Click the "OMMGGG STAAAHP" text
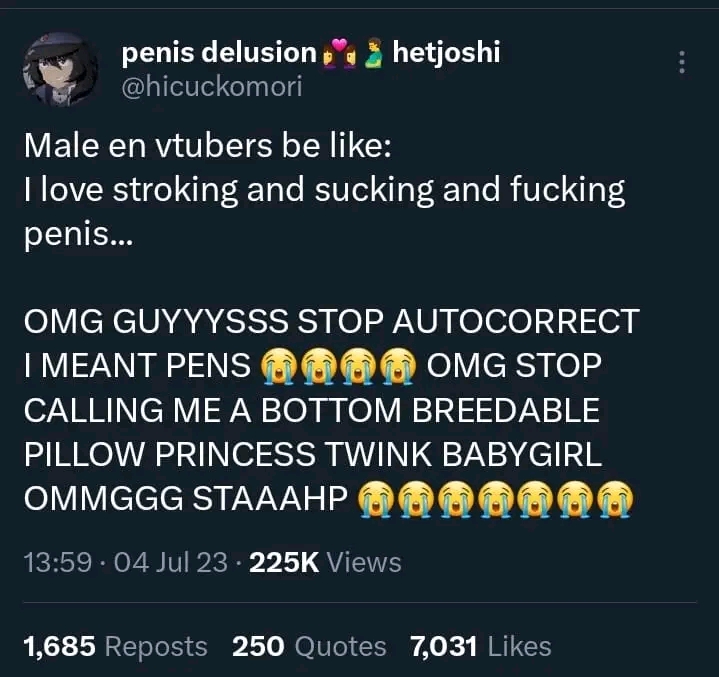Screen dimensions: 719x677 click(186, 499)
